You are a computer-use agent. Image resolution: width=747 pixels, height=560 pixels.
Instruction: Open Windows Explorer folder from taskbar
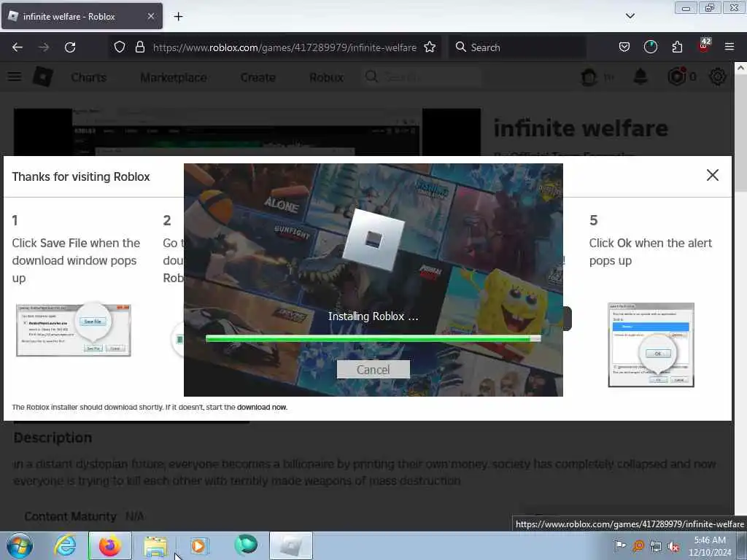tap(155, 545)
